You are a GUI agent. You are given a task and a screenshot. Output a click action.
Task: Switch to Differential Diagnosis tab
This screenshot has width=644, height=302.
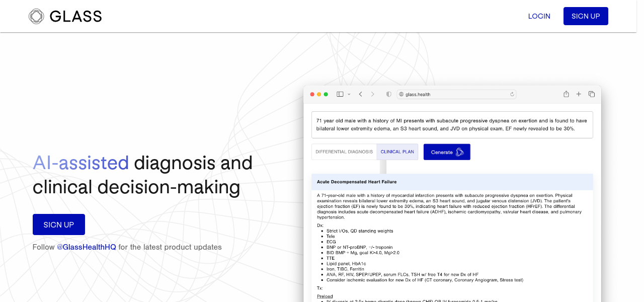click(344, 152)
